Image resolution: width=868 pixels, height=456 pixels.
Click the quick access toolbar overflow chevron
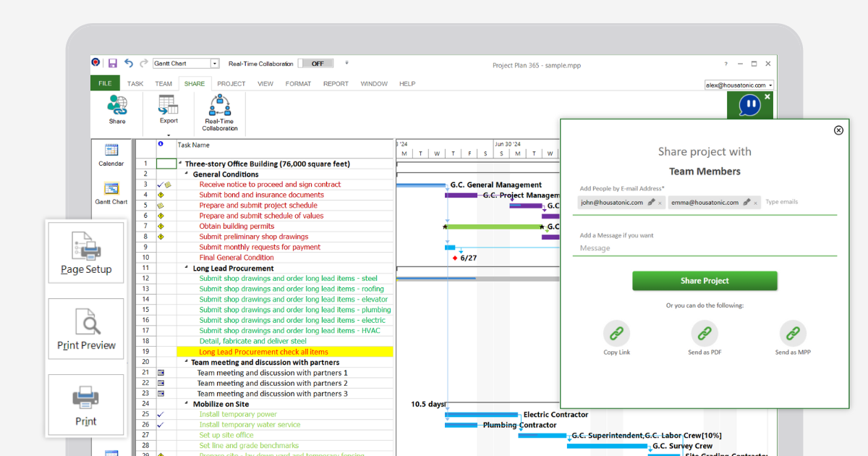[x=346, y=63]
